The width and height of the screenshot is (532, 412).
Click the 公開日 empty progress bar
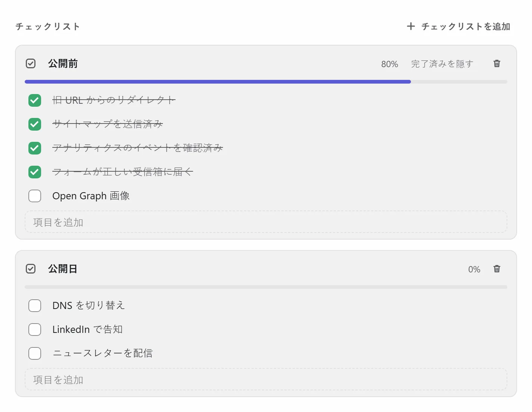click(266, 287)
